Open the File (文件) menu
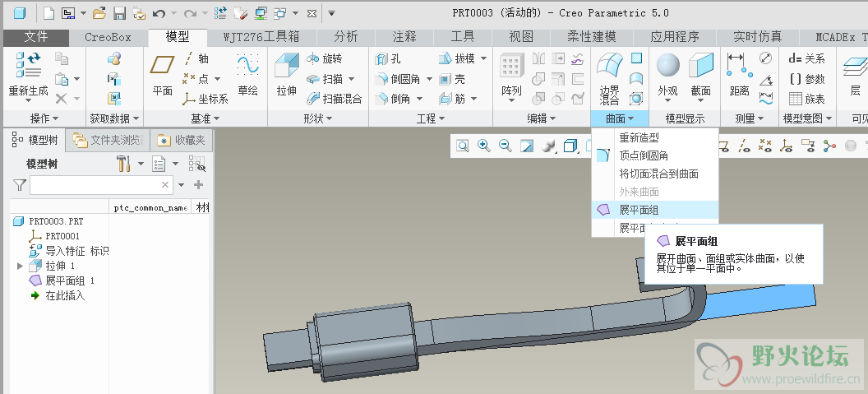Viewport: 868px width, 394px height. click(36, 38)
